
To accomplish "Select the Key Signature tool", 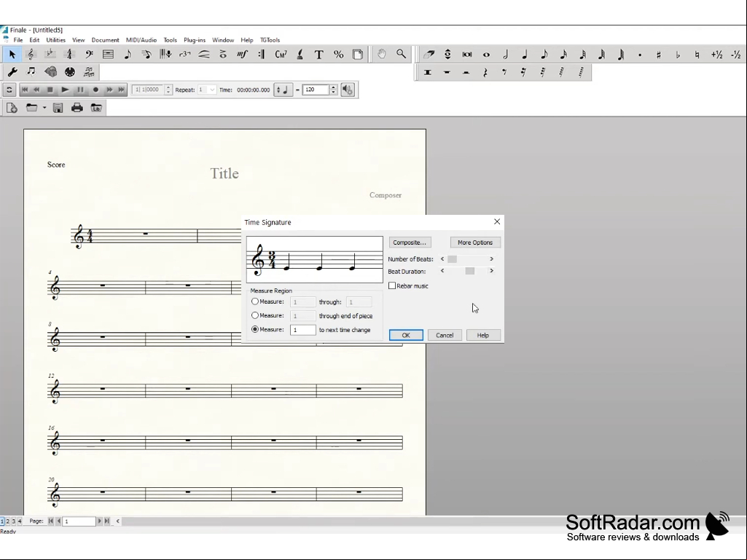I will pos(50,55).
